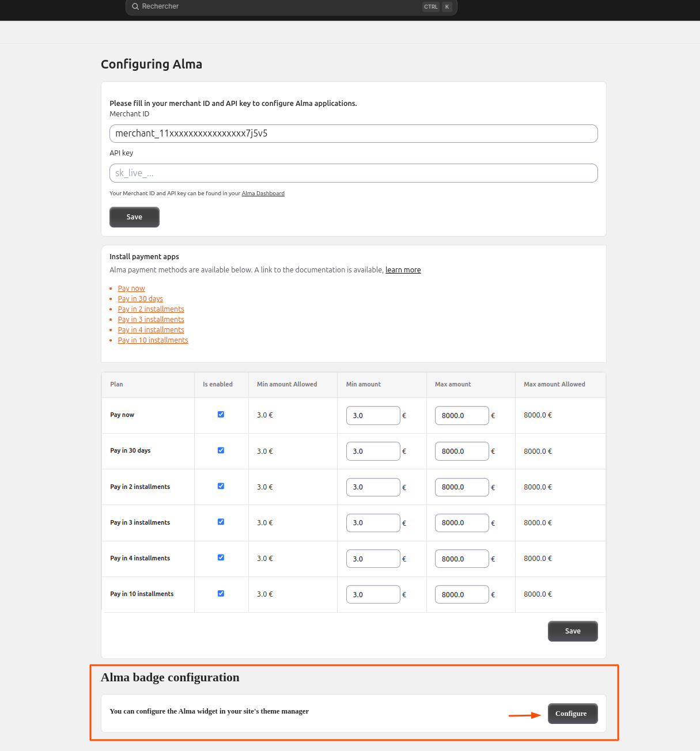Edit Pay in 3 installments Max amount
Screen dimensions: 700x751
(x=462, y=523)
